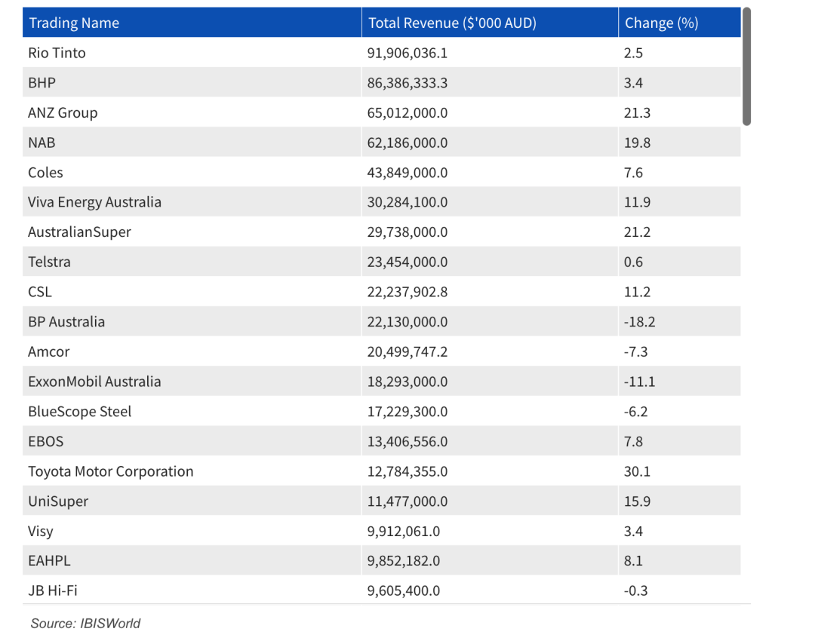
Task: Click the table's vertical scrollbar thumb
Action: [x=746, y=66]
